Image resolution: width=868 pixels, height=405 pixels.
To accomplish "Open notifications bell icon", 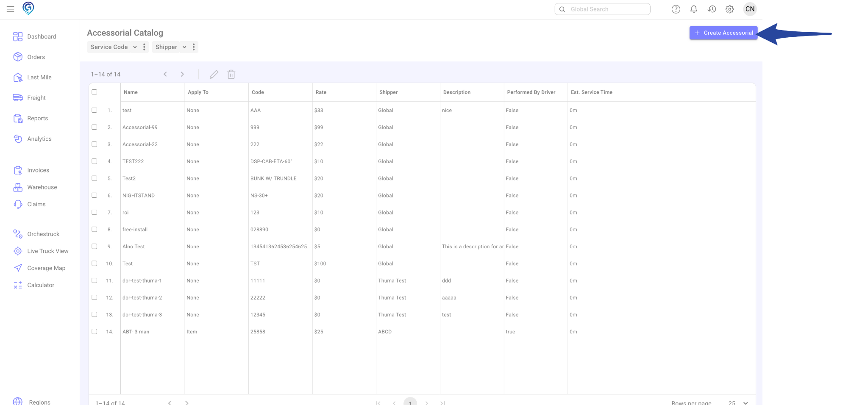I will (x=694, y=9).
